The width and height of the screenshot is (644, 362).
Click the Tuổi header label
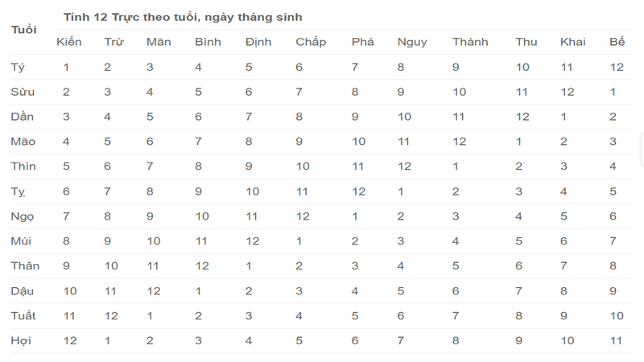tap(24, 30)
